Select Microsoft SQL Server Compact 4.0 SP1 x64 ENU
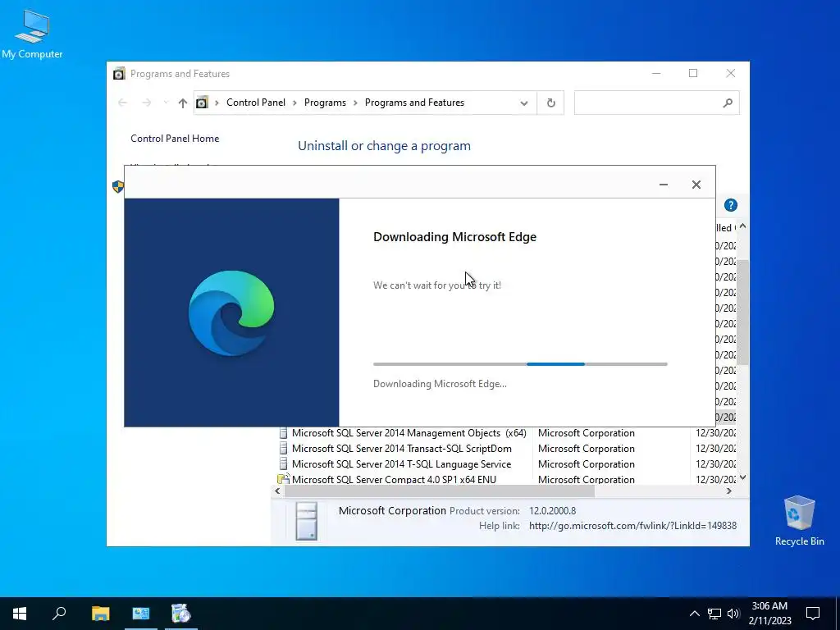This screenshot has width=840, height=630. [394, 480]
